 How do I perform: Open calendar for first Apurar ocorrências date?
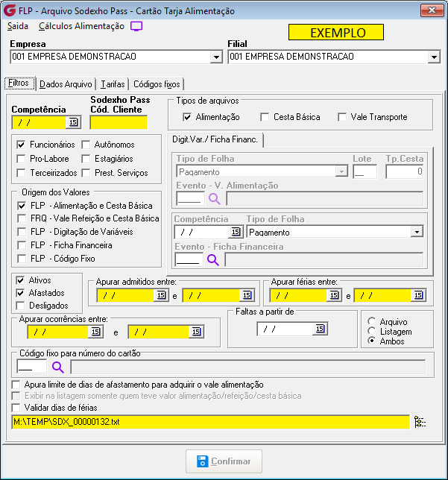(x=95, y=332)
